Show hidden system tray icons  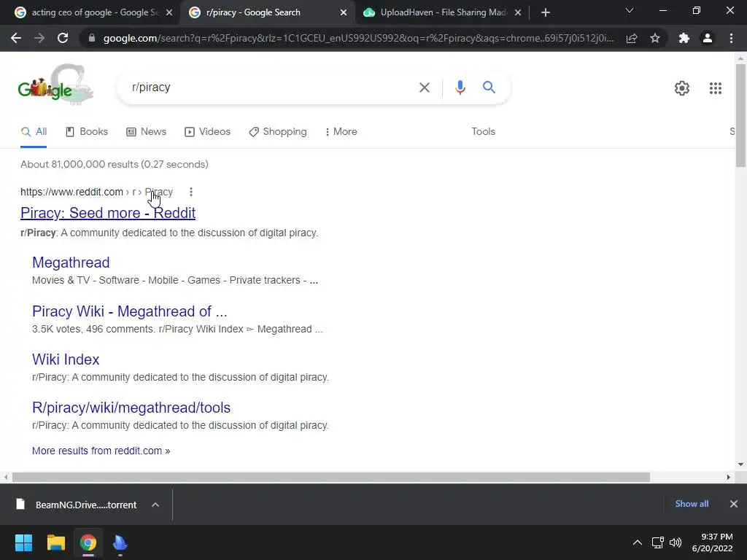pos(637,542)
